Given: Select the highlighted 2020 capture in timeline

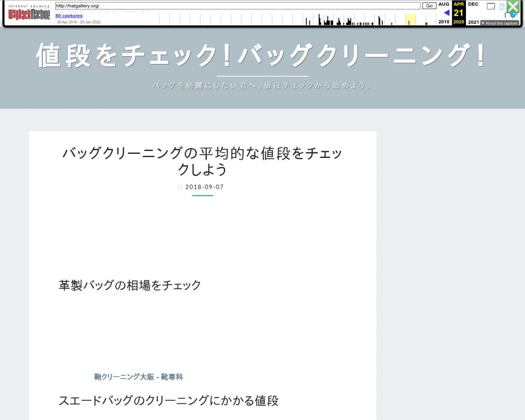Looking at the screenshot, I should point(410,20).
